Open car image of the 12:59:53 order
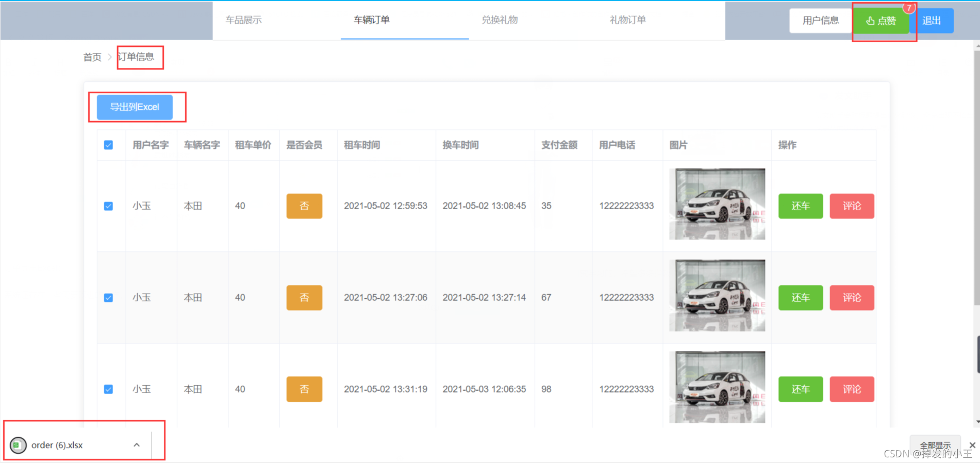 point(717,204)
